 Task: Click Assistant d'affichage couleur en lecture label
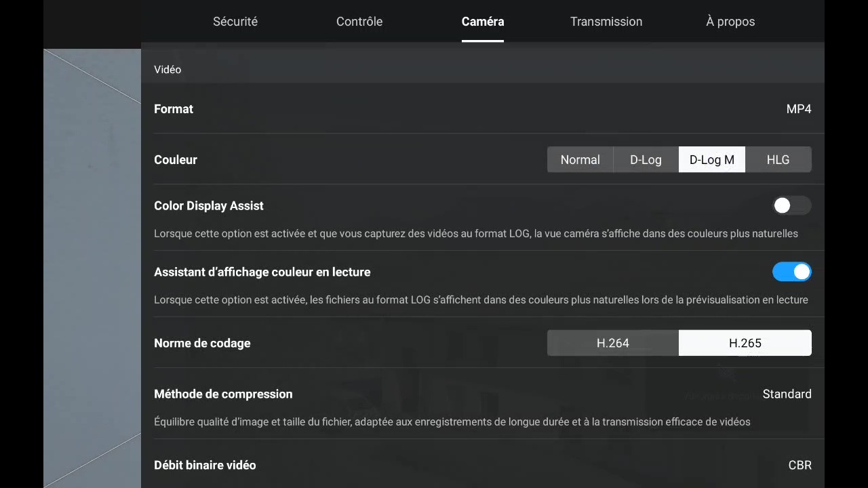(x=262, y=272)
